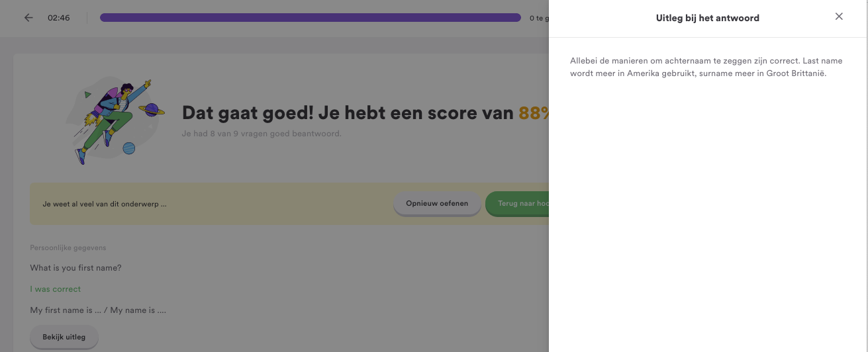
Task: Click the 02:46 timer
Action: (59, 18)
